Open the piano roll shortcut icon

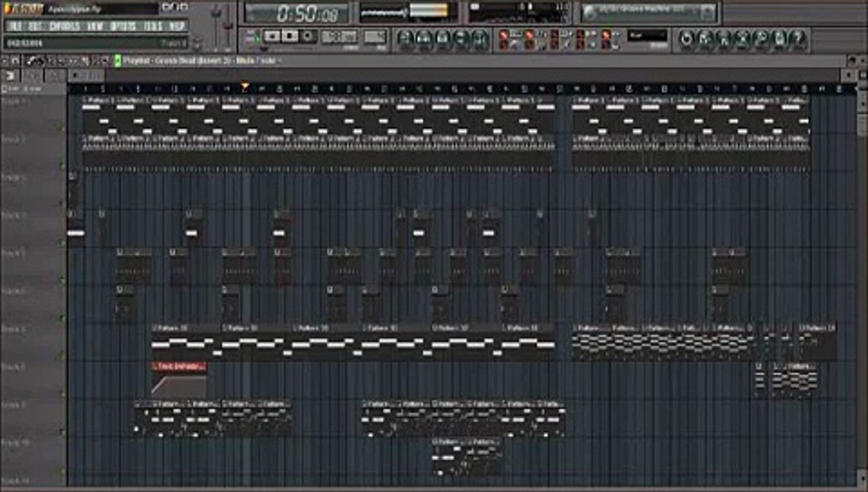tap(443, 40)
